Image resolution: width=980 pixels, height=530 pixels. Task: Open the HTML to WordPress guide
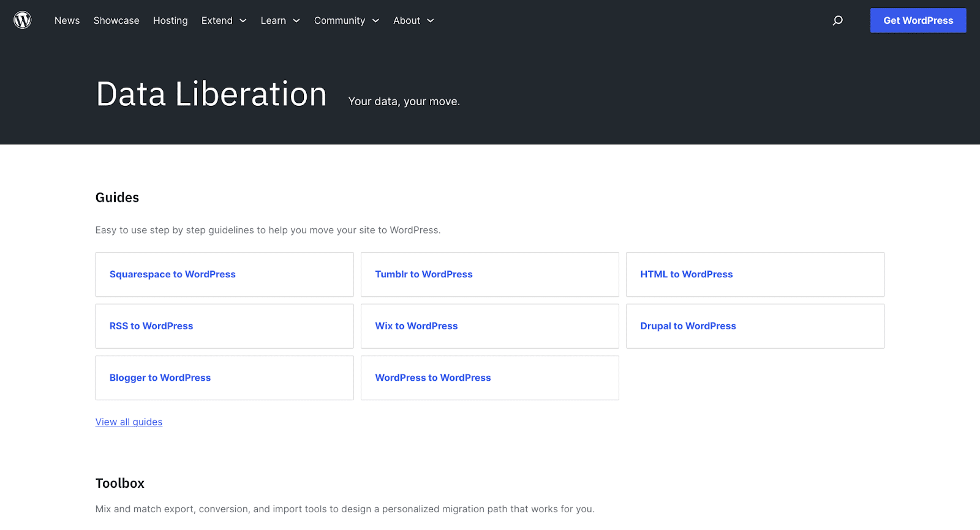755,274
